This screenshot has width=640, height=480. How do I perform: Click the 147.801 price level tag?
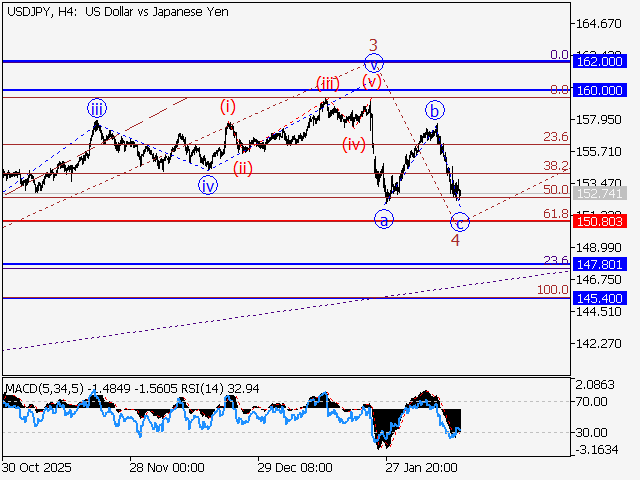click(599, 265)
